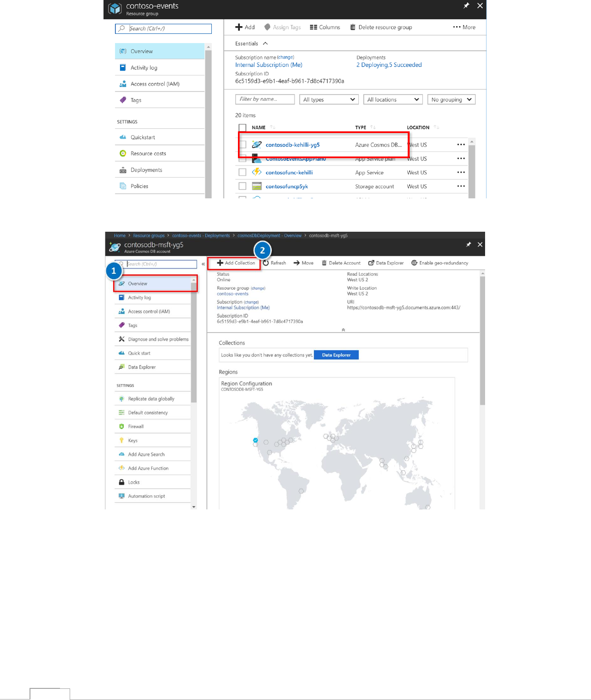
Task: Click the search box in contoso-events sidebar
Action: pos(163,29)
